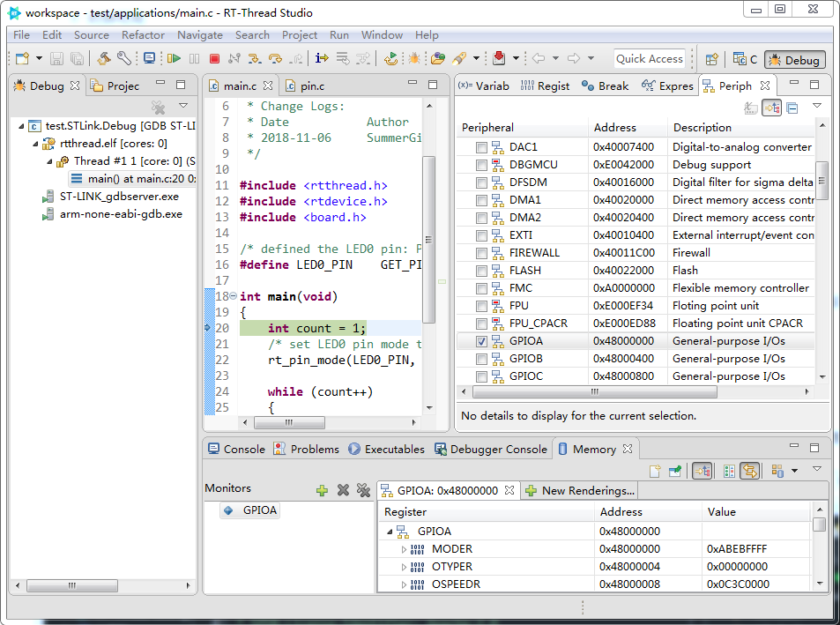
Task: Stop debugging with the red Terminate icon
Action: pos(214,58)
